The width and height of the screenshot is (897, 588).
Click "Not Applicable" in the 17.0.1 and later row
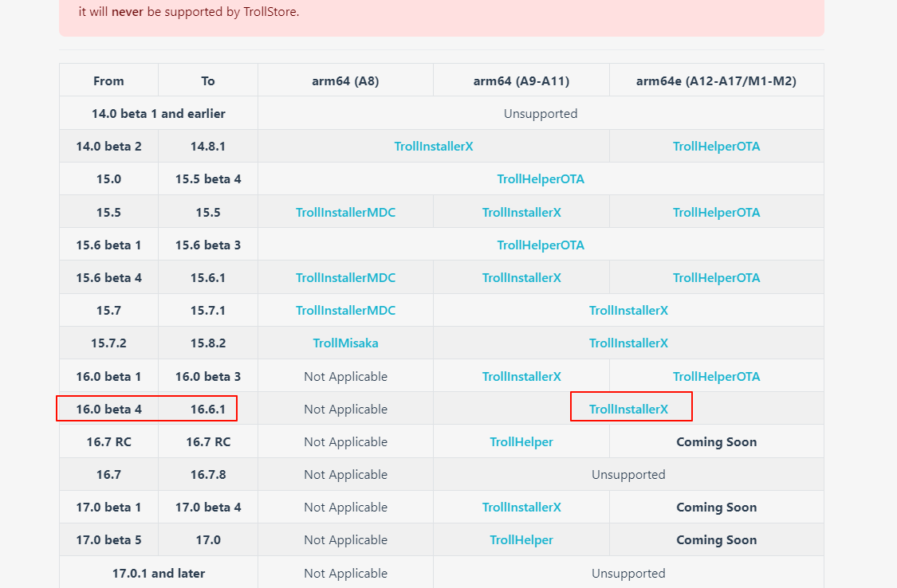point(345,573)
